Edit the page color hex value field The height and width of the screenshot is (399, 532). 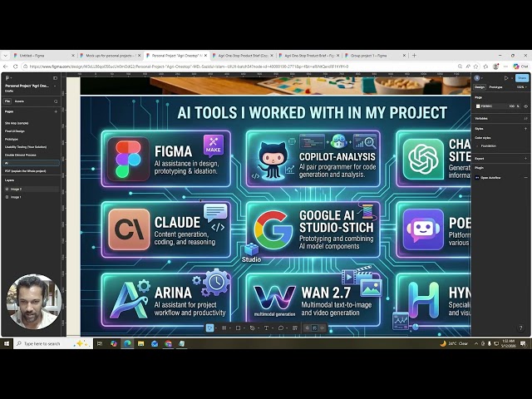tap(486, 106)
